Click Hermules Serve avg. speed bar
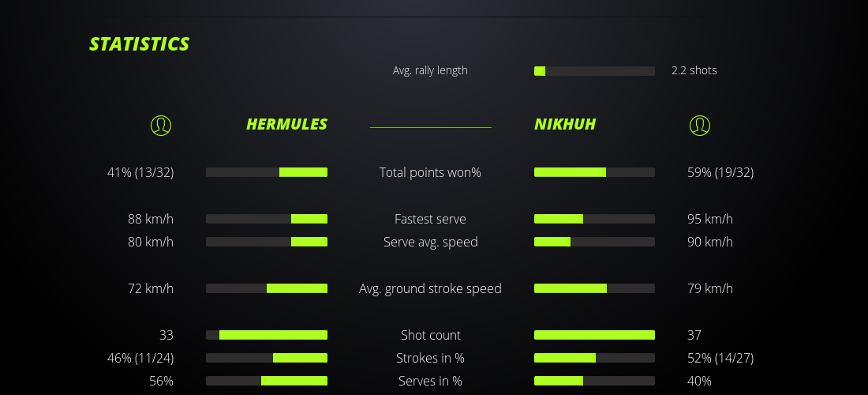 pyautogui.click(x=267, y=242)
